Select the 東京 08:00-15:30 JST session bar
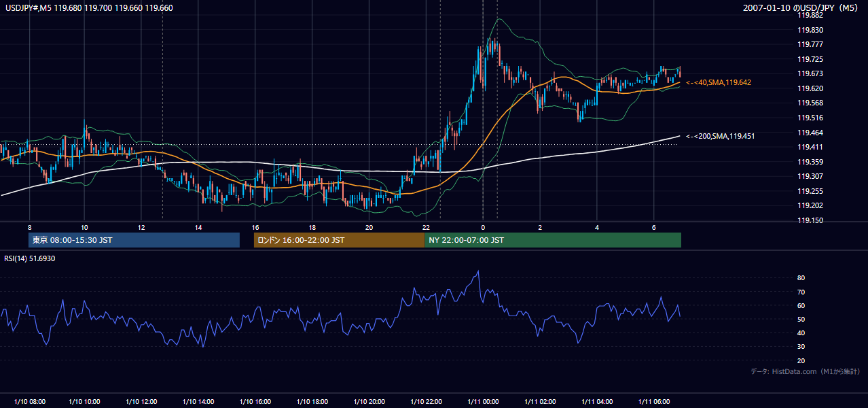The height and width of the screenshot is (408, 868). click(x=134, y=240)
